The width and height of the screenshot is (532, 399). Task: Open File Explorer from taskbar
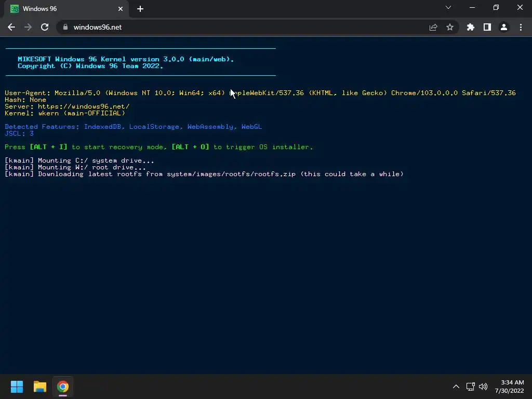point(39,387)
